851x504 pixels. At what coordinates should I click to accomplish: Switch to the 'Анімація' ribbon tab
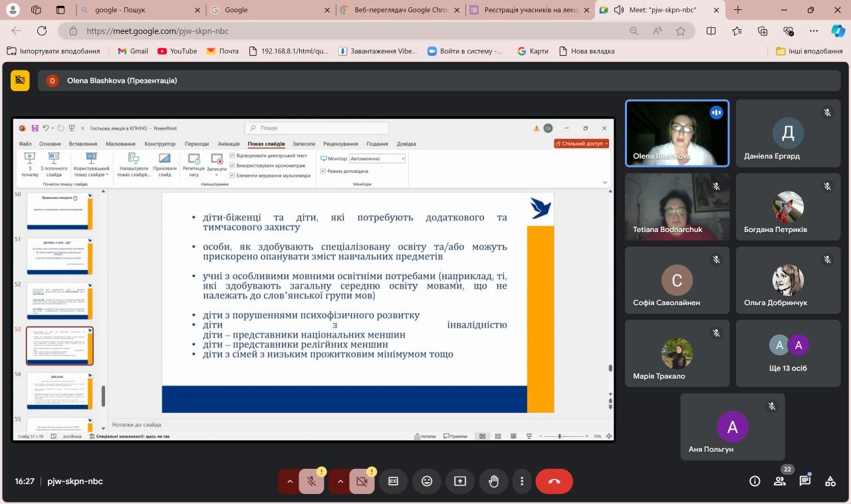click(x=228, y=144)
